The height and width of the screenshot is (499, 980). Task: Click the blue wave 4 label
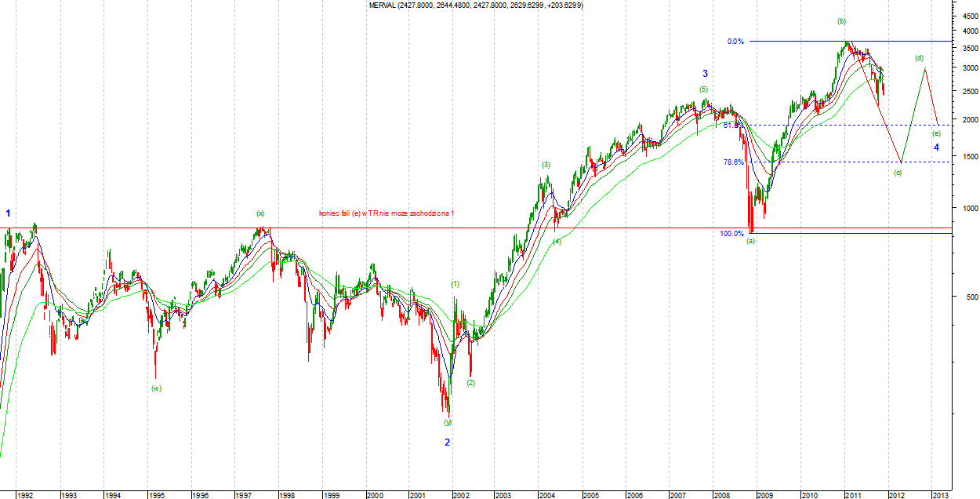tap(936, 148)
